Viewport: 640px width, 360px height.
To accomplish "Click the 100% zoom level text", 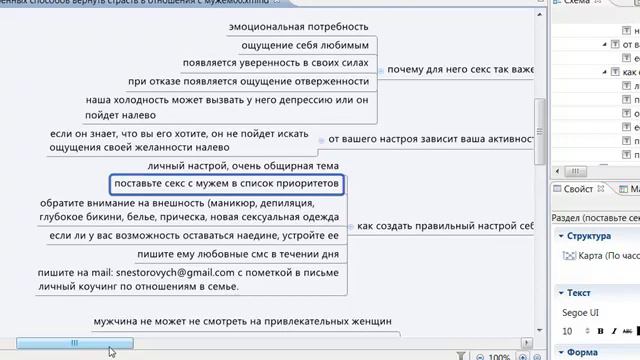I will pyautogui.click(x=499, y=357).
